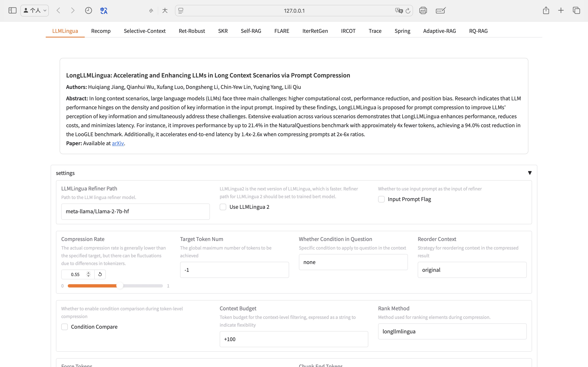588x367 pixels.
Task: Click the reload page icon
Action: (408, 11)
